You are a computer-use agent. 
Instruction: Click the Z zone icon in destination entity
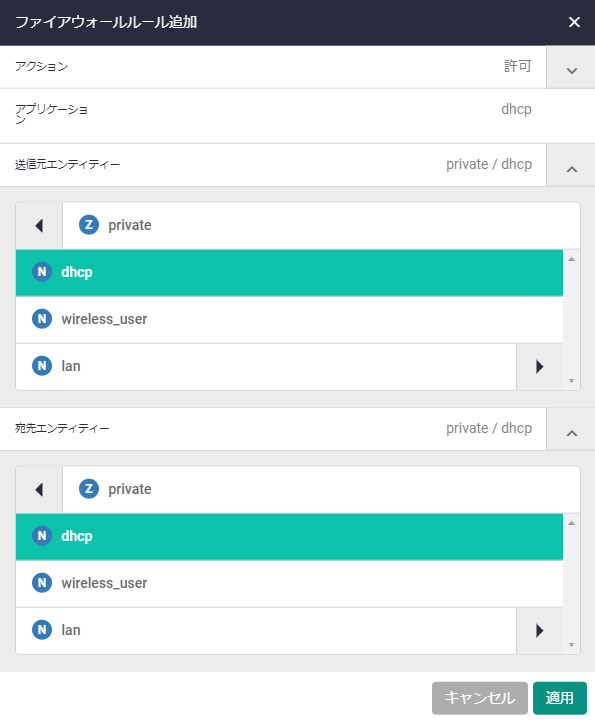tap(89, 489)
